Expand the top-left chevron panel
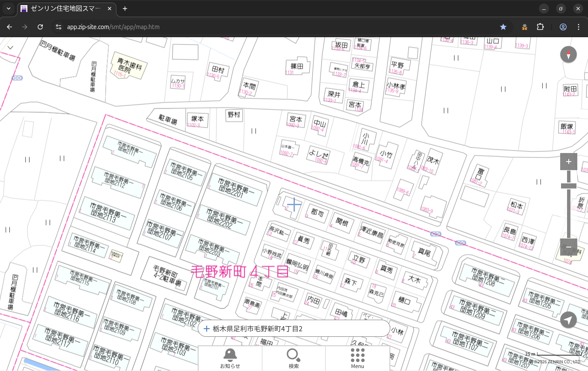 (10, 47)
